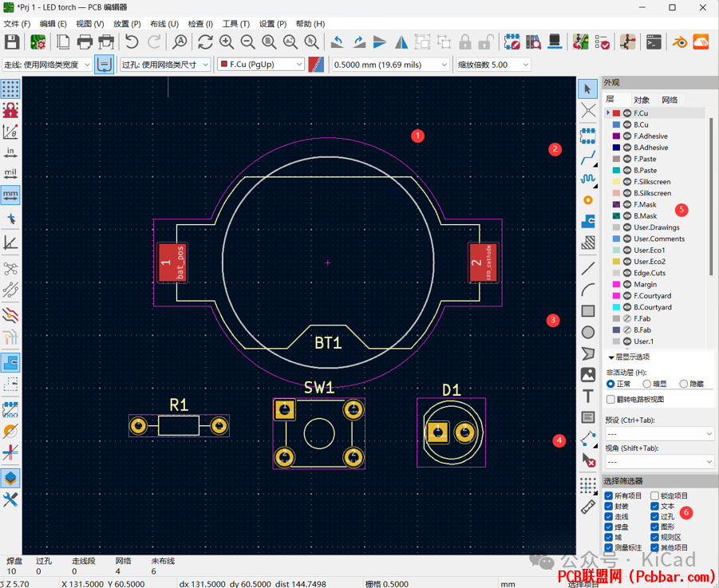Select the Add Vias tool
719x588 pixels.
coord(588,200)
